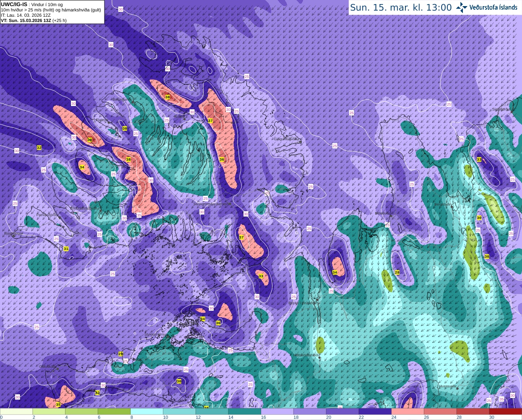Click the Steingrímsfjarðarheiði station label
522x420 pixels.
[x=212, y=203]
